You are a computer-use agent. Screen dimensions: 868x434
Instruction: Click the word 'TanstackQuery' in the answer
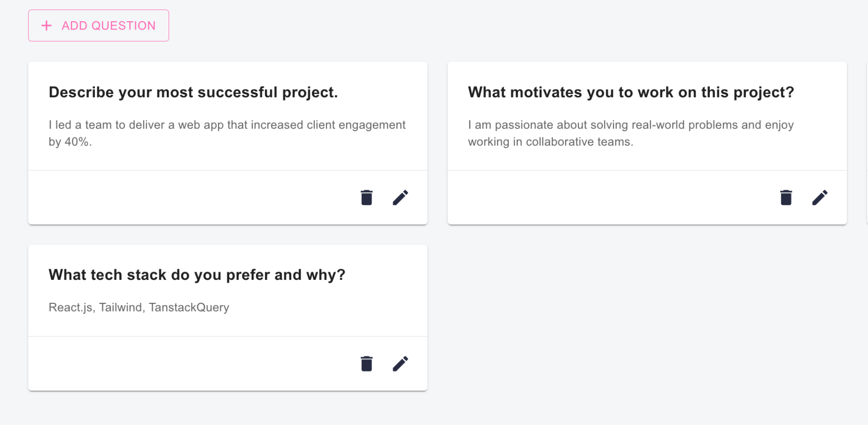189,307
